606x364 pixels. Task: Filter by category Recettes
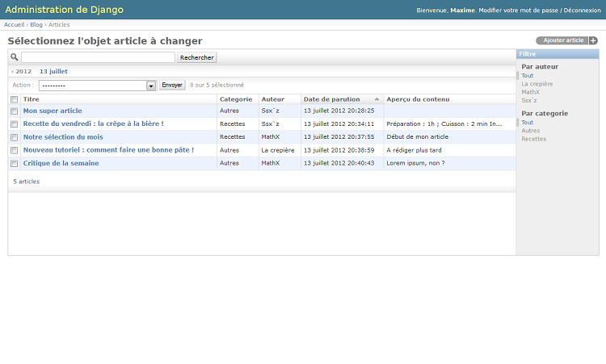(533, 139)
